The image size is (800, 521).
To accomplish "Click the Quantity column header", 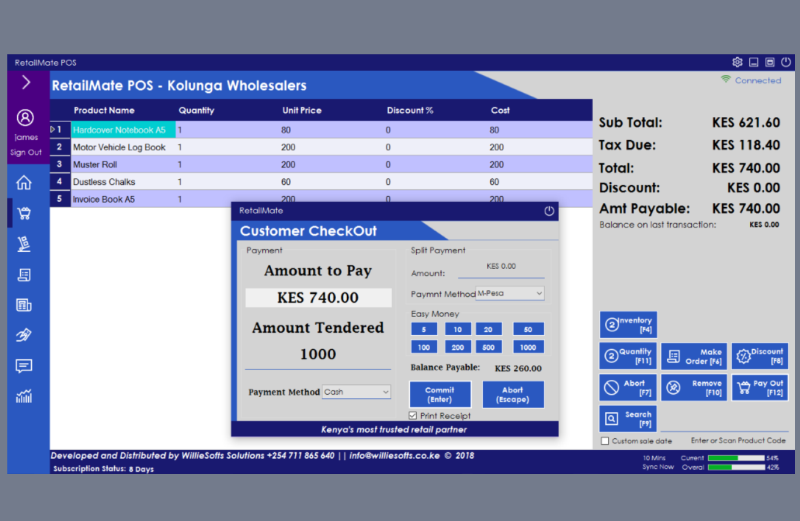I will [x=196, y=110].
